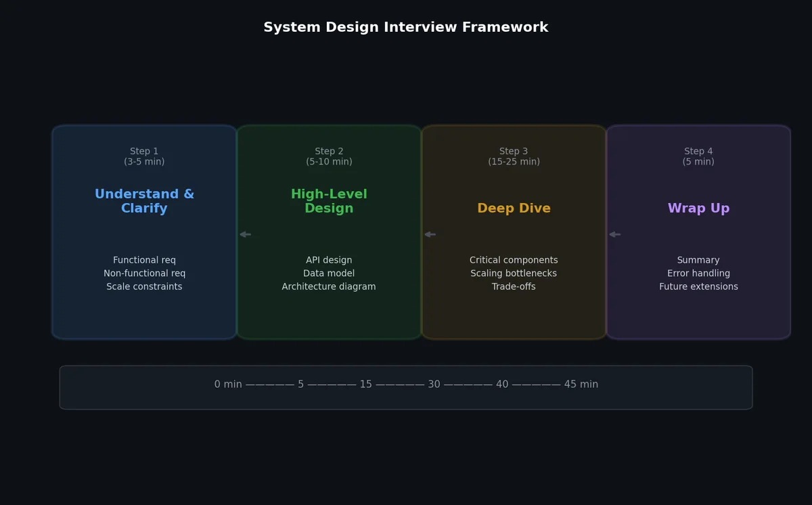Select the Wrap Up heading
Screen dimensions: 812x505
tap(698, 208)
